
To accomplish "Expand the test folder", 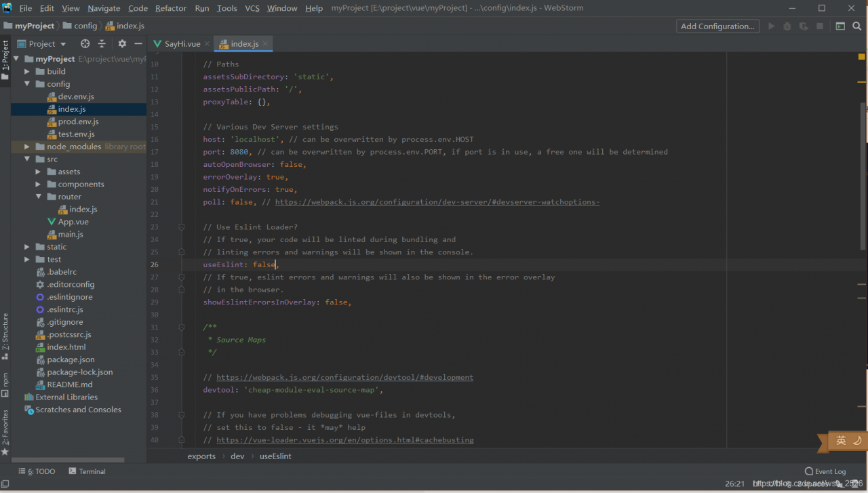I will coord(27,259).
